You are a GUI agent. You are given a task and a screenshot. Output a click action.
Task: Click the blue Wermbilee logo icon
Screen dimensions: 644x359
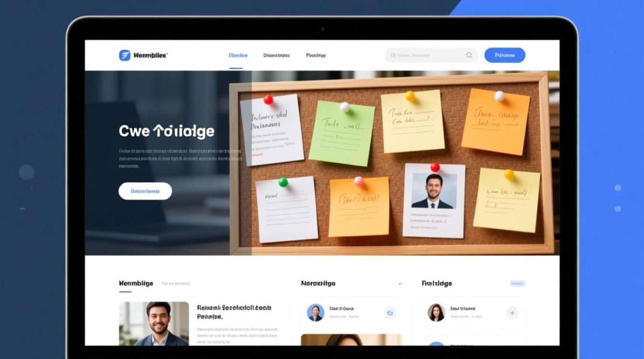point(125,56)
